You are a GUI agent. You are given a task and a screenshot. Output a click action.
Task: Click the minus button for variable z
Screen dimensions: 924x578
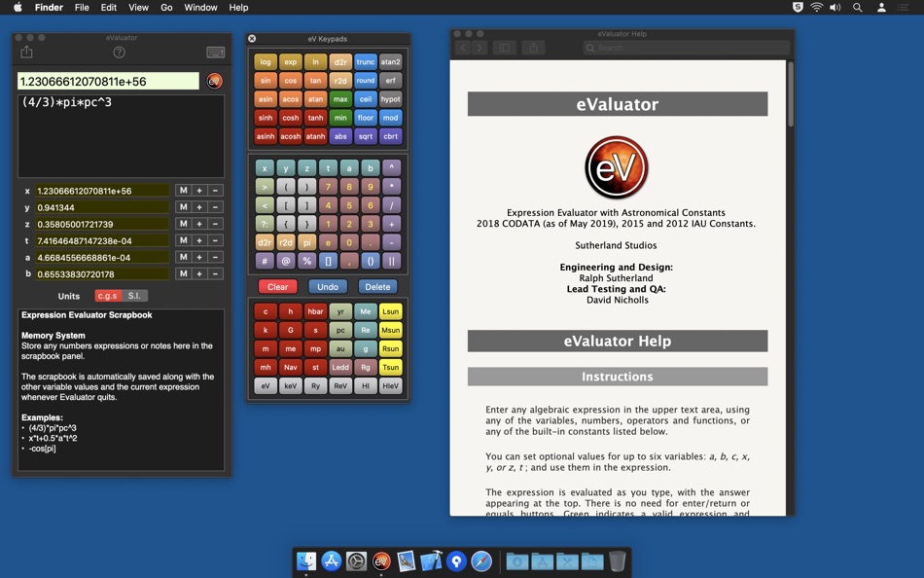pyautogui.click(x=215, y=224)
